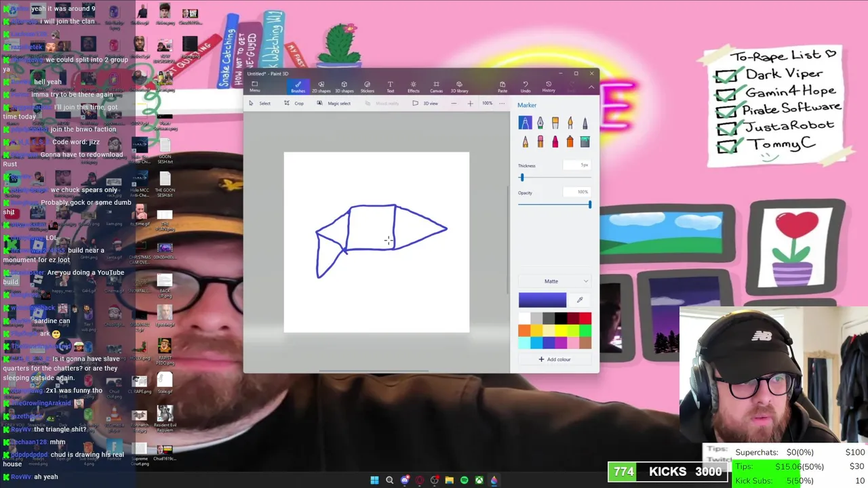Open OBS Studio from the taskbar
This screenshot has width=868, height=488.
[x=435, y=480]
